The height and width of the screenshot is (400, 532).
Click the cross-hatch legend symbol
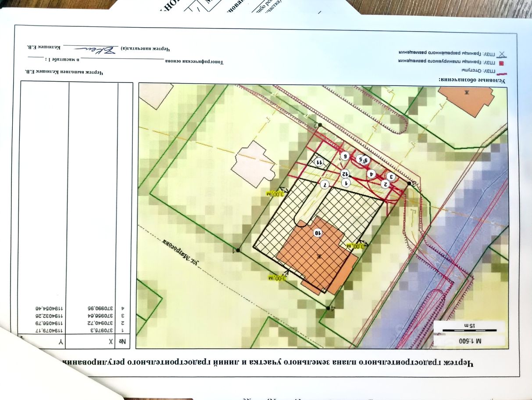(x=502, y=54)
